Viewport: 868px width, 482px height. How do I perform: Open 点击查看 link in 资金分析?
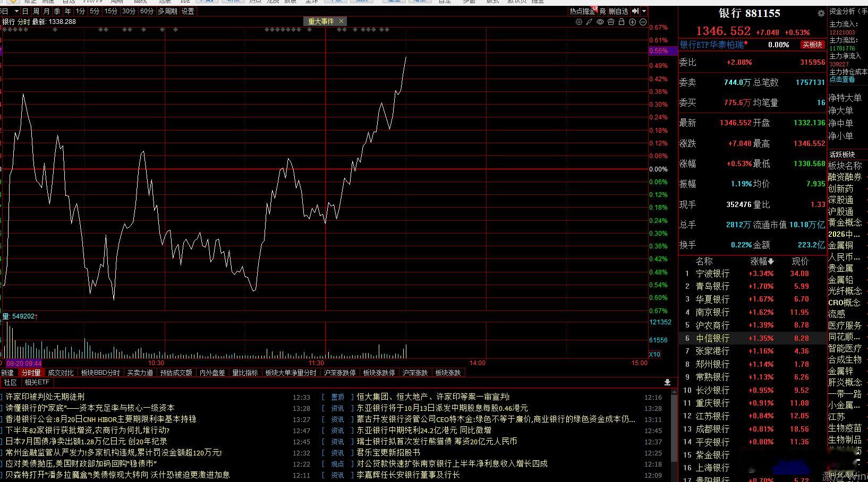click(842, 79)
